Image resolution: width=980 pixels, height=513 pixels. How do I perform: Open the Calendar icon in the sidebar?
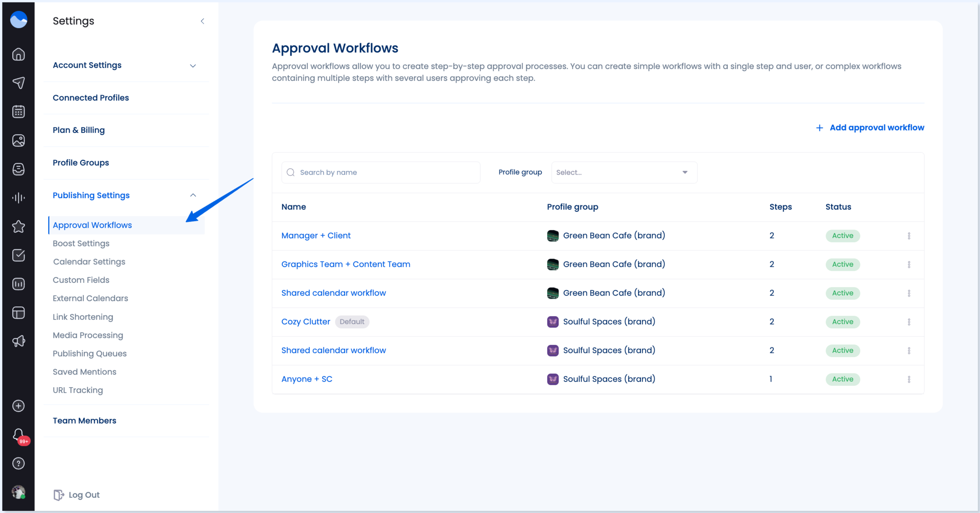pos(18,112)
